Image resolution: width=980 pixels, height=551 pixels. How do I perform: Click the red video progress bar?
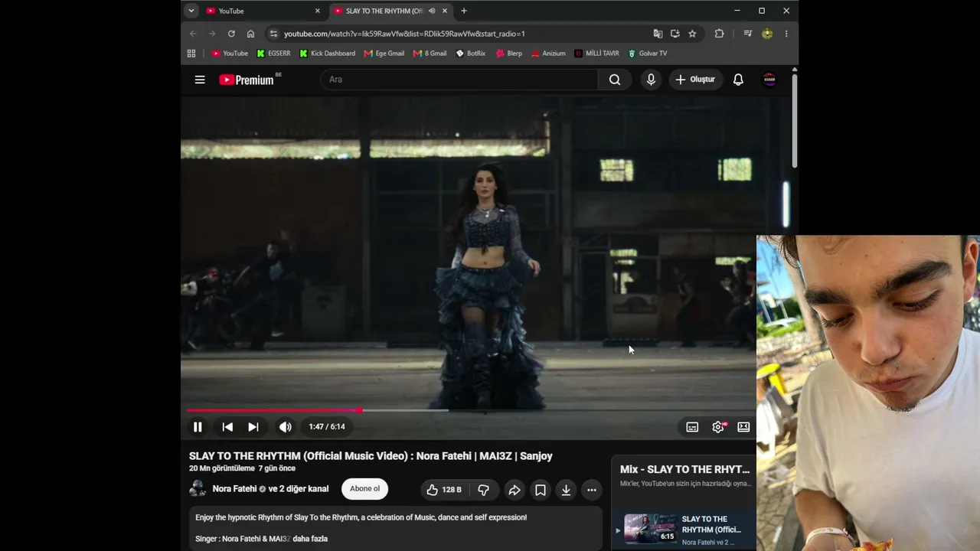point(273,410)
